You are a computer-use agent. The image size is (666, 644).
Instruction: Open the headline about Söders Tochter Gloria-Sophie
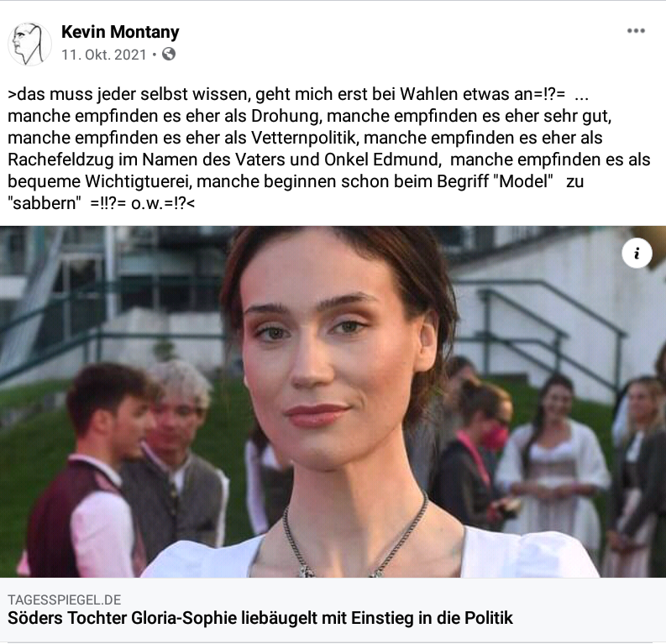(x=260, y=618)
